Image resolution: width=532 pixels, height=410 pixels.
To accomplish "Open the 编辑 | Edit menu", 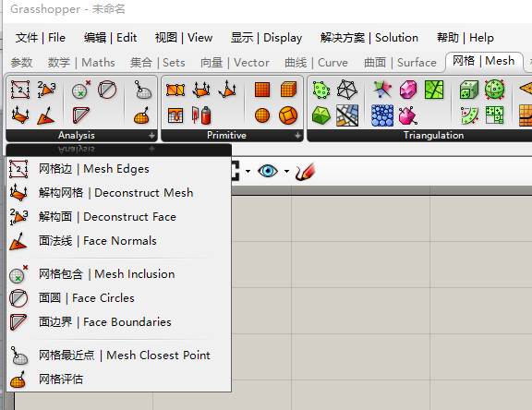I will click(110, 38).
